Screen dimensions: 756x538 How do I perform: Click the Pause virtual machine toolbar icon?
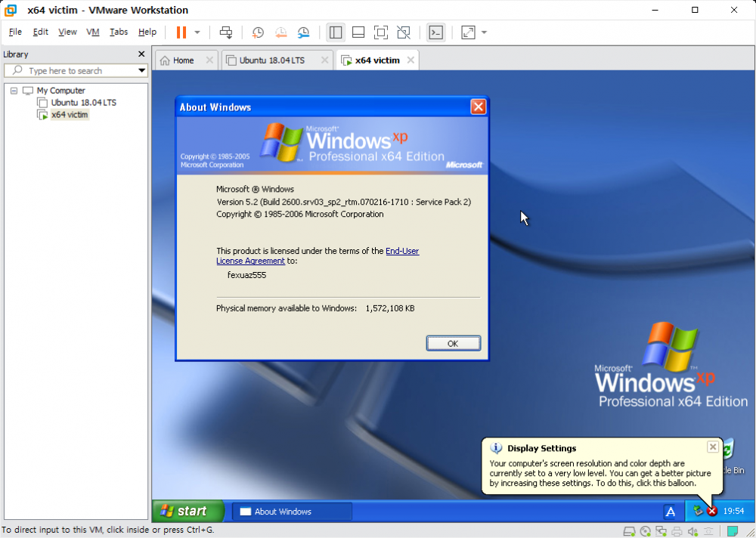(x=181, y=32)
